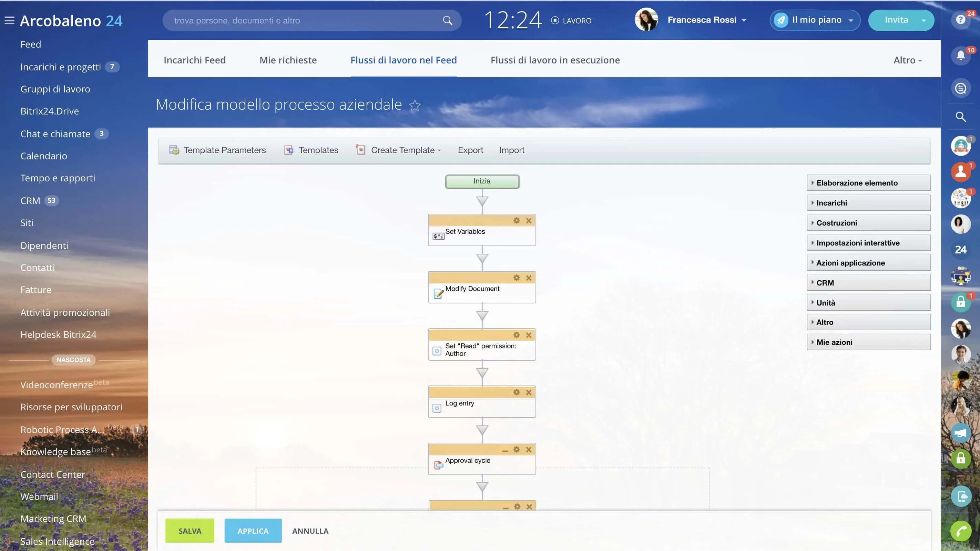Expand the Incarichi actions section
The height and width of the screenshot is (551, 980).
[x=869, y=203]
